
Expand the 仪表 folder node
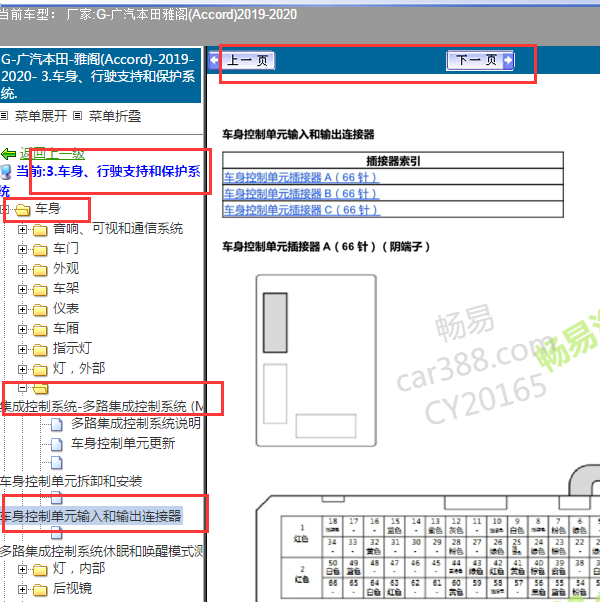(x=22, y=309)
